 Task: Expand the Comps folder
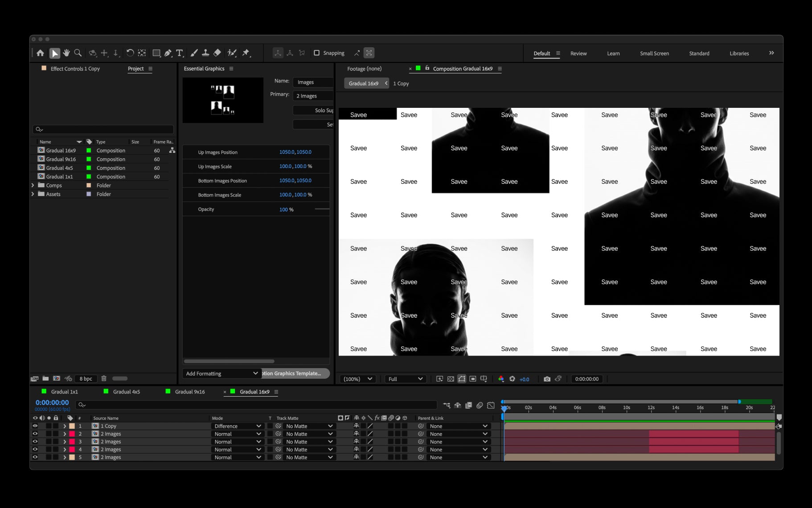33,185
